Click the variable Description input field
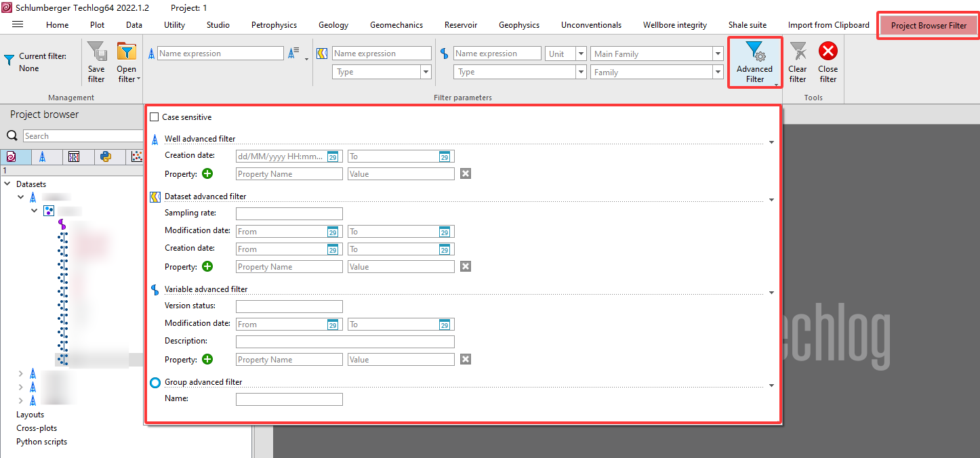The width and height of the screenshot is (980, 458). click(x=345, y=341)
